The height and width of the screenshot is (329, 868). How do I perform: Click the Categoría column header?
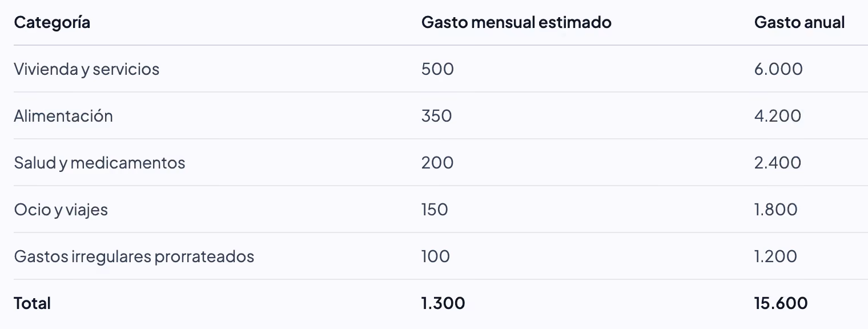[x=52, y=22]
